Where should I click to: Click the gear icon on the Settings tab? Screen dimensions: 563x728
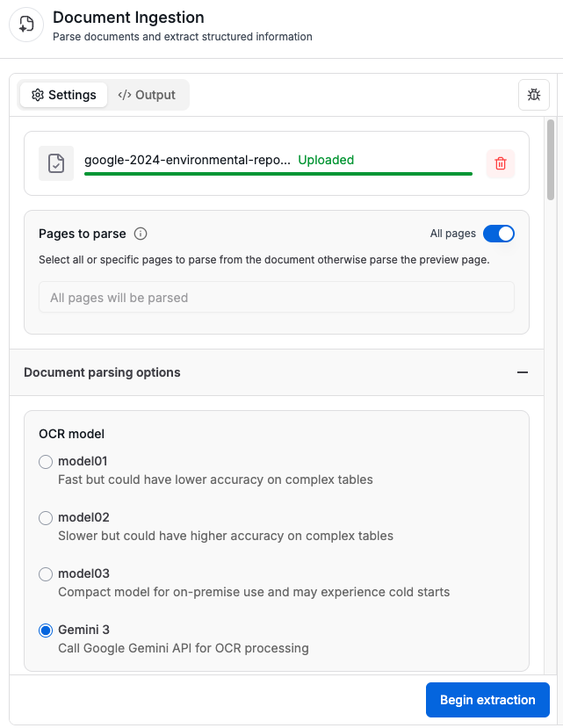coord(37,95)
